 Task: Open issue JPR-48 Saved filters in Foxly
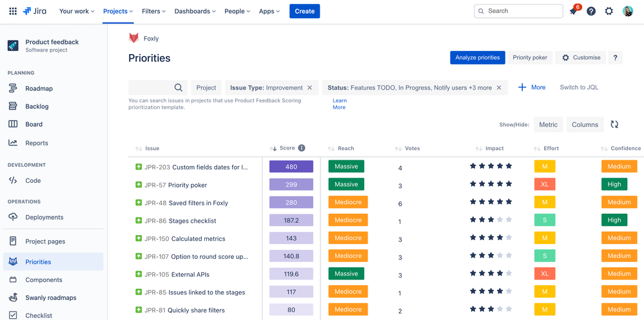(x=186, y=203)
